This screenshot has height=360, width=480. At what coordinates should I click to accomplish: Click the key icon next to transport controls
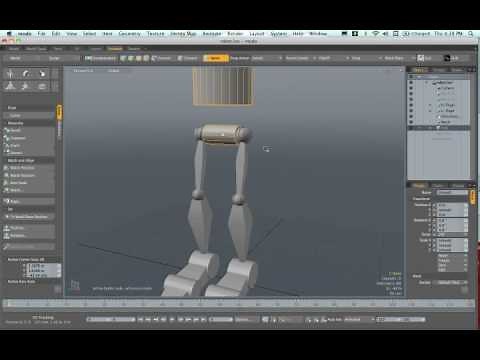click(x=265, y=319)
